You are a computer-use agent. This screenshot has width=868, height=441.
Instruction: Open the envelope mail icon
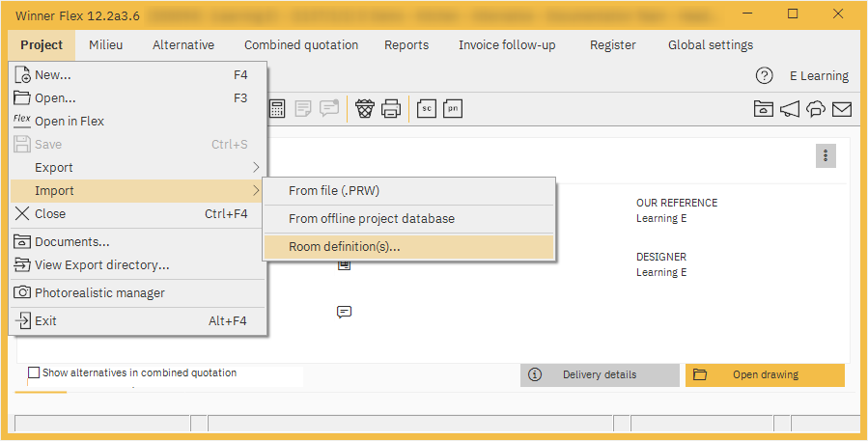(x=842, y=109)
